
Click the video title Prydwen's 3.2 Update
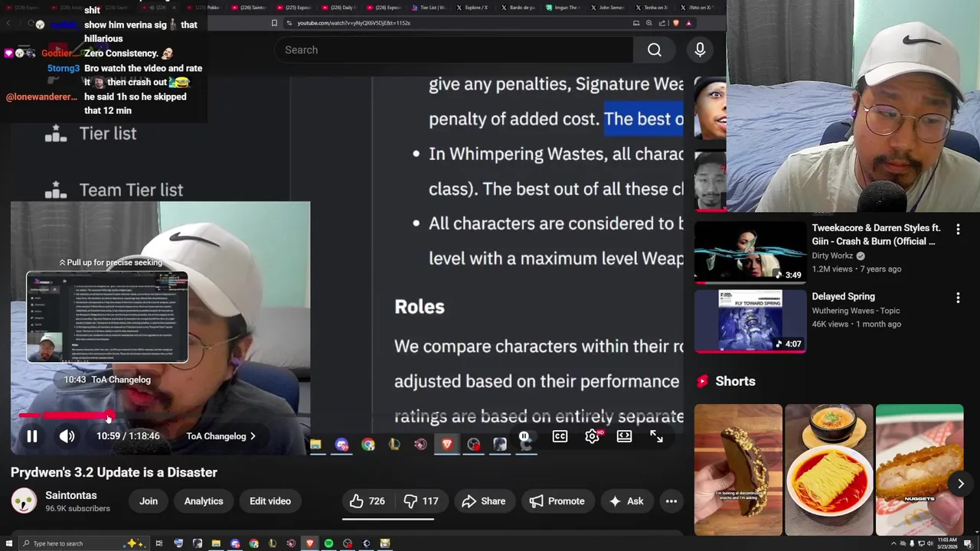114,472
